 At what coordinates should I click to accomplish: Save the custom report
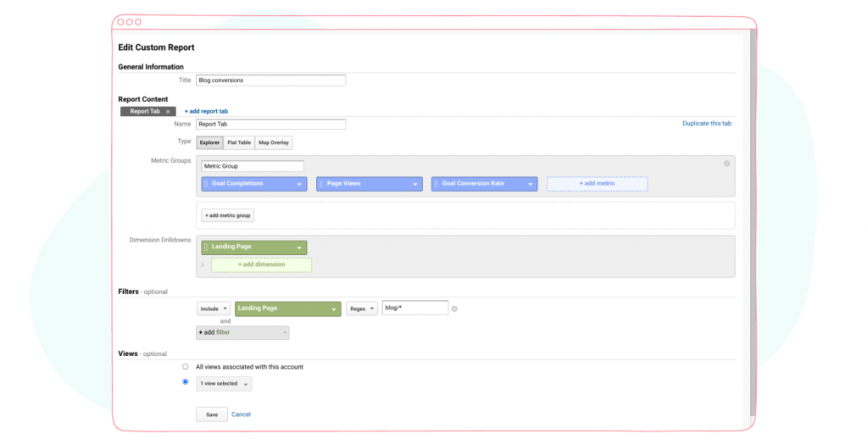coord(212,414)
